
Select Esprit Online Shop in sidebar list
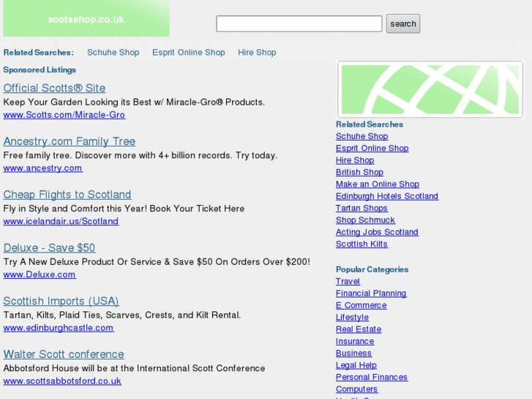(x=372, y=149)
